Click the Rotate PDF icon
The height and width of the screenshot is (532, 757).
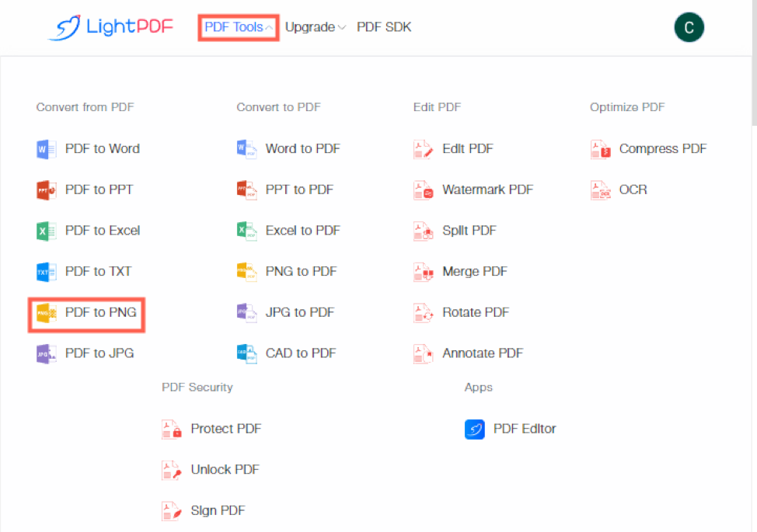(424, 313)
